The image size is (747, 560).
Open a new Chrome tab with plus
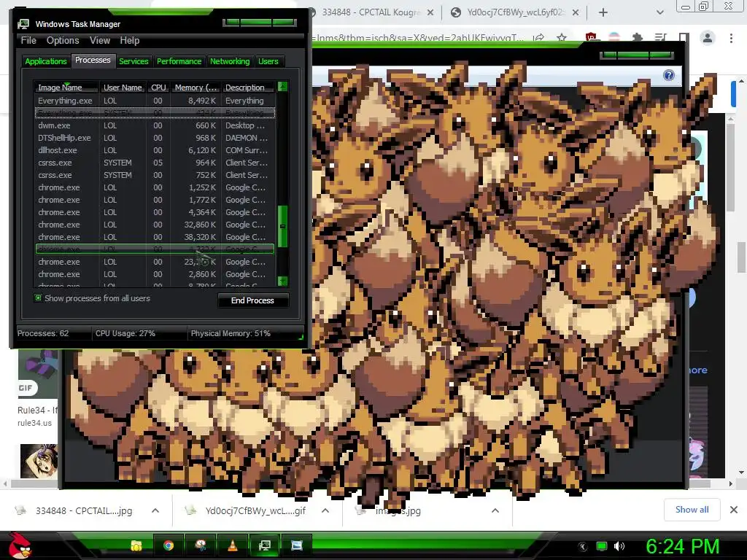[603, 12]
